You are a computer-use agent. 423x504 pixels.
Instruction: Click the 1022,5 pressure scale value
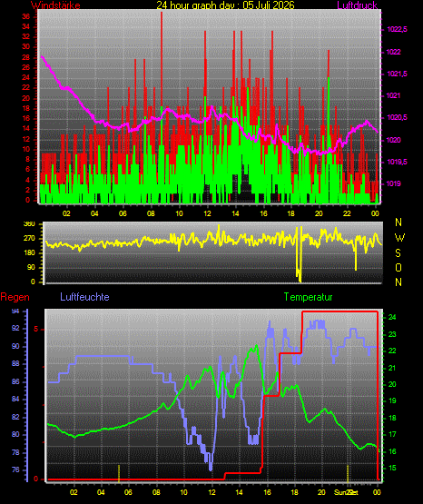397,29
